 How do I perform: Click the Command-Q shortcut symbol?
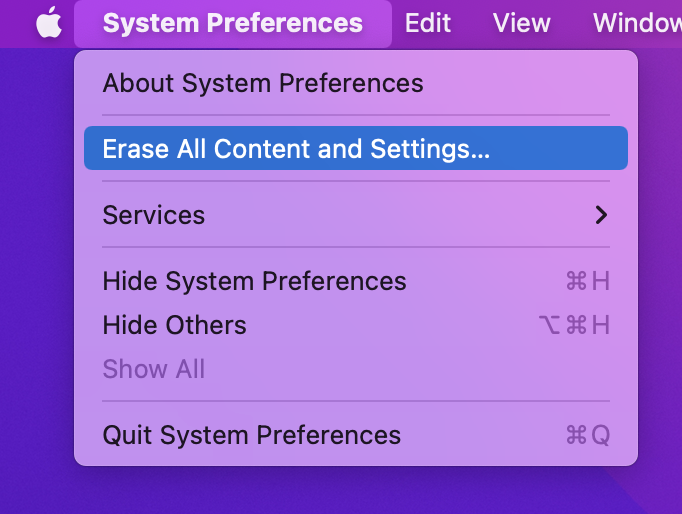[588, 435]
